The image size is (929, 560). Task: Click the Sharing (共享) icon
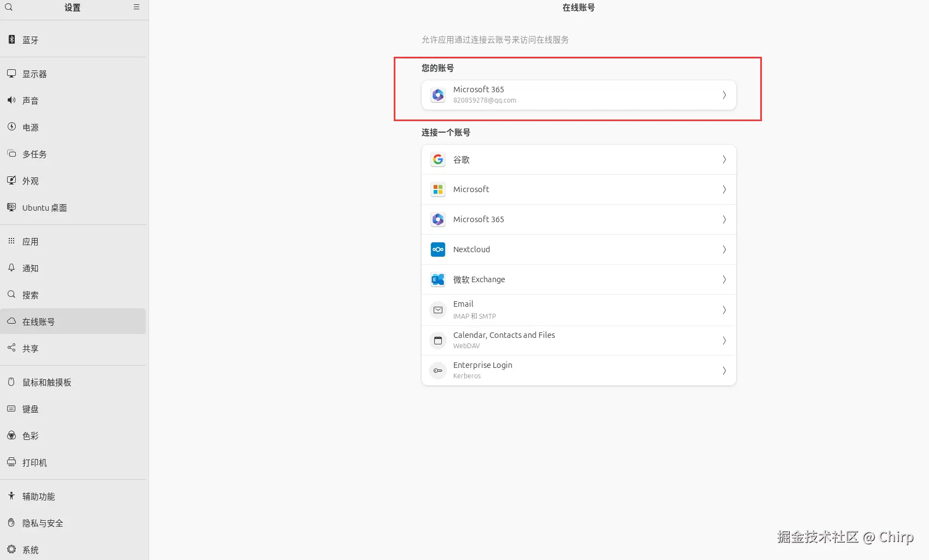(x=11, y=348)
